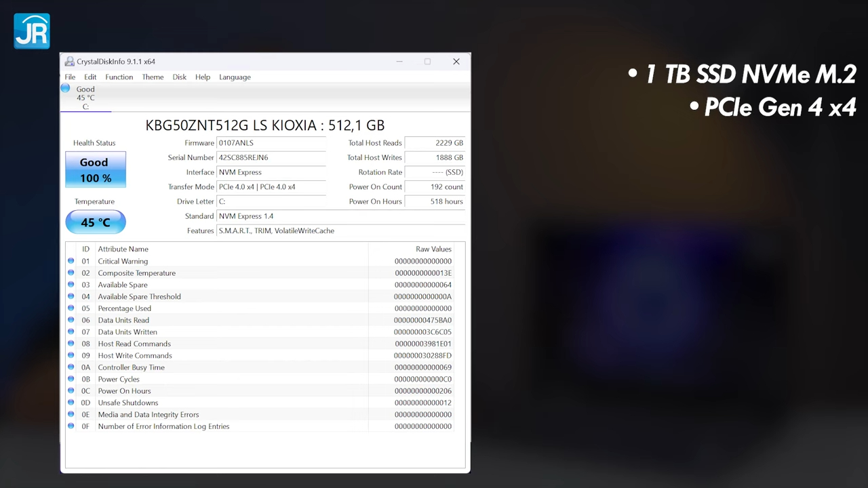The height and width of the screenshot is (488, 868).
Task: Click the Drive Letter field C:
Action: click(271, 201)
